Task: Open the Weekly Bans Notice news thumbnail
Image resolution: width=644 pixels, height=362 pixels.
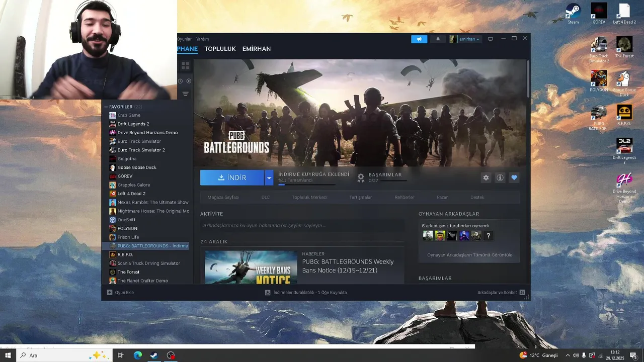Action: pos(251,267)
